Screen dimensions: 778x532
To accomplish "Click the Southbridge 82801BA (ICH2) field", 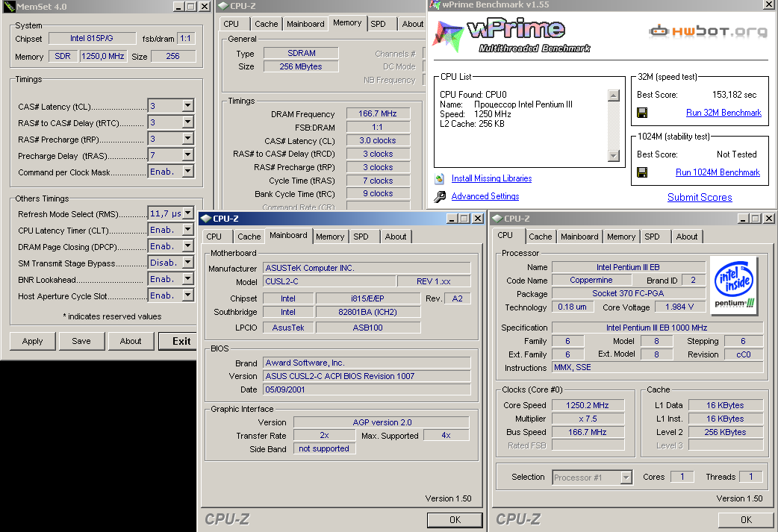I will click(367, 313).
